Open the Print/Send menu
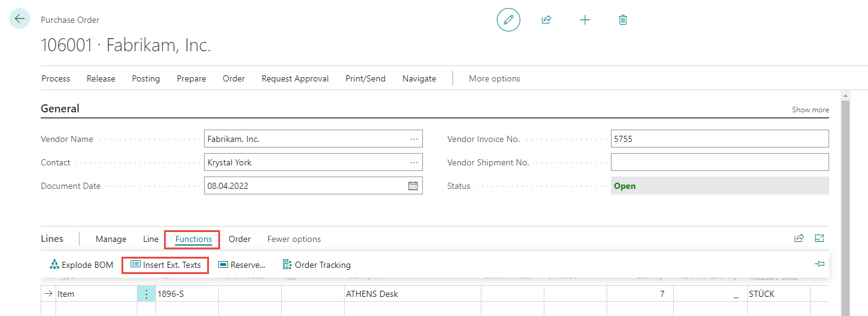Screen dimensions: 868x316 [366, 78]
